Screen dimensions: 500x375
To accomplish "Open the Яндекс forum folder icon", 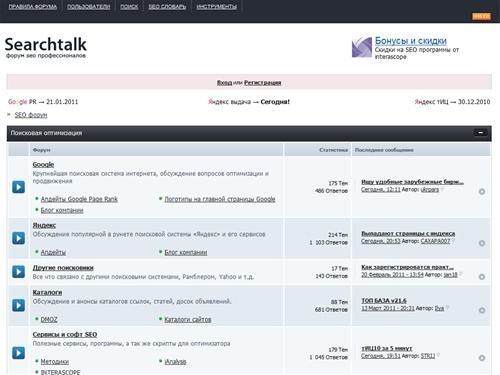I will click(x=19, y=238).
